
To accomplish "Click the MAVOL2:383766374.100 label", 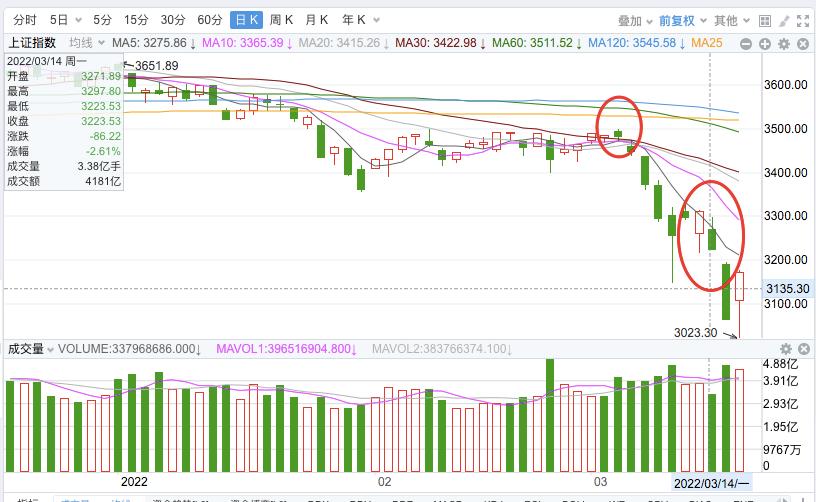I will 439,349.
